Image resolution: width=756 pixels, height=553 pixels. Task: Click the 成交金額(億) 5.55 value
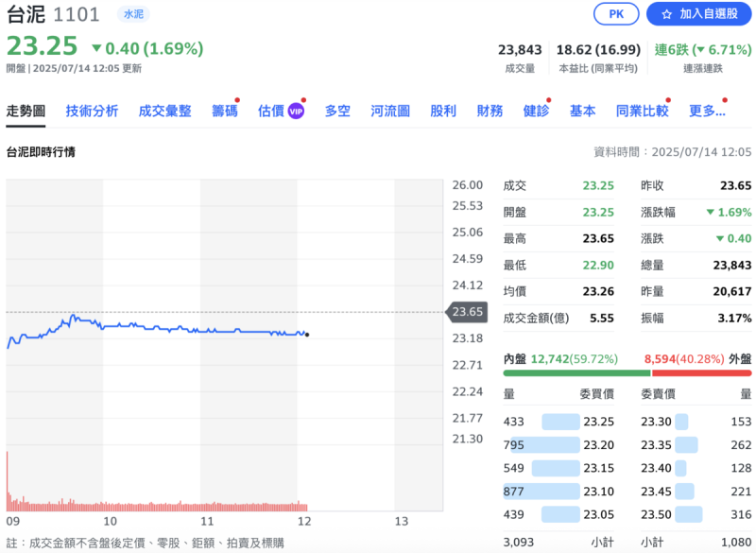[x=602, y=319]
